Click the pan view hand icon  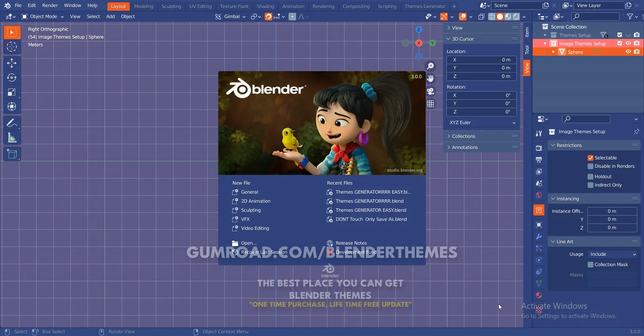(430, 79)
